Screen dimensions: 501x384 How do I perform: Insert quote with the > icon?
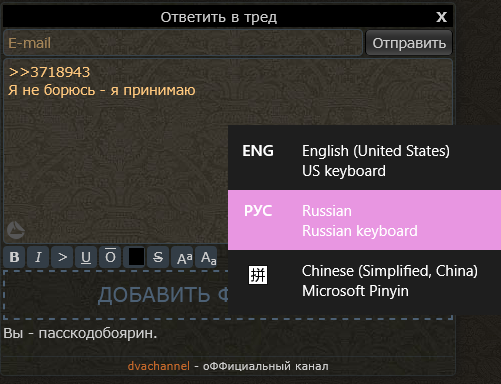coord(62,257)
